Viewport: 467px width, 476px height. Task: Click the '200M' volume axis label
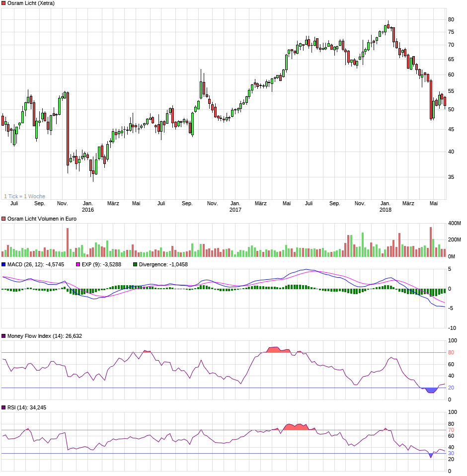pos(454,240)
